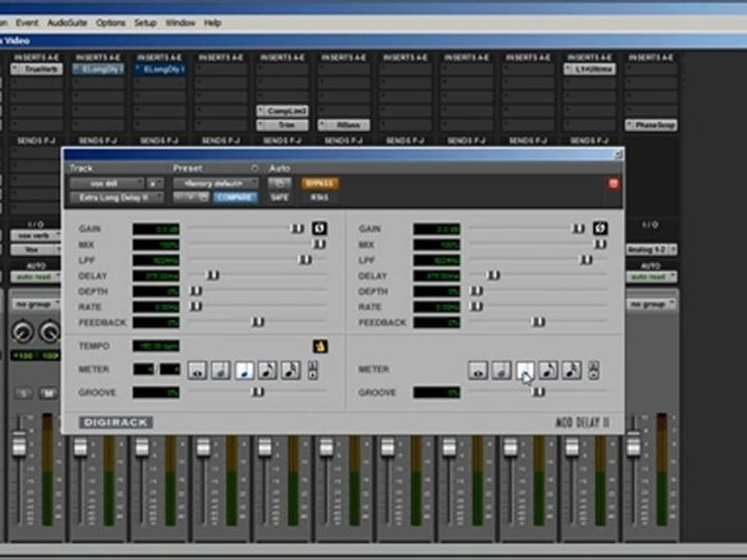
Task: Click the left channel Gain value field
Action: [156, 229]
